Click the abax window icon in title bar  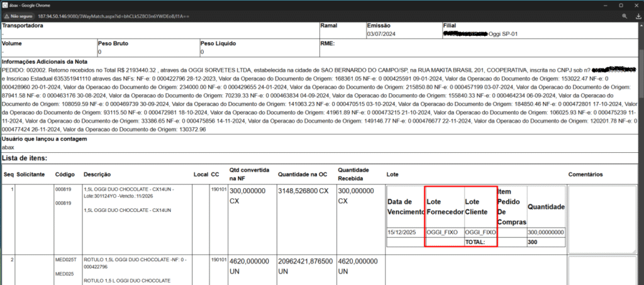pyautogui.click(x=5, y=4)
